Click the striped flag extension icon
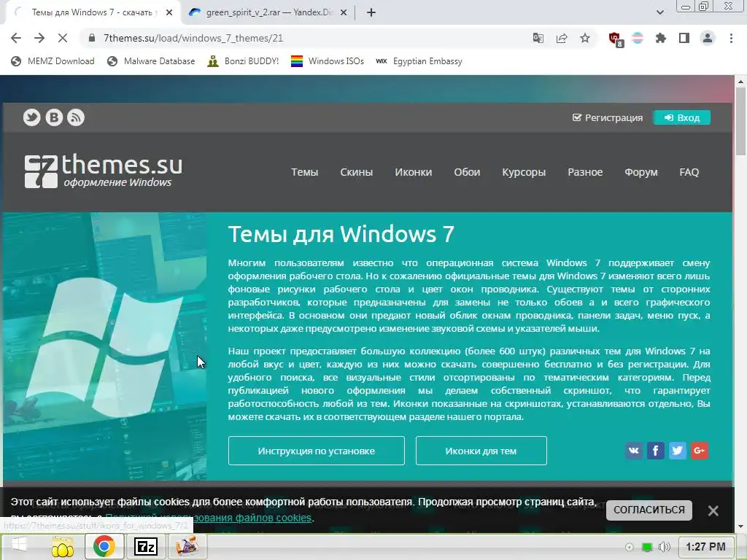Image resolution: width=747 pixels, height=560 pixels. (638, 38)
